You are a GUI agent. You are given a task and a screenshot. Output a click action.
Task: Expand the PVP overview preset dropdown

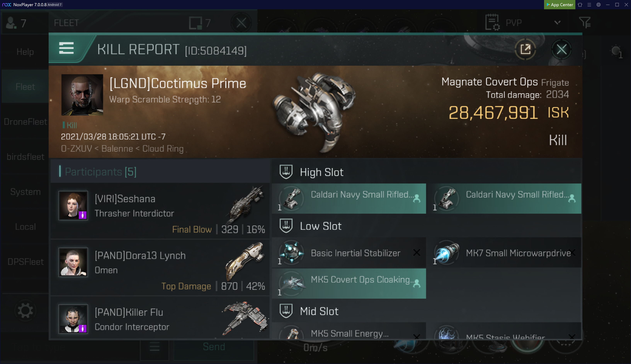click(x=557, y=23)
